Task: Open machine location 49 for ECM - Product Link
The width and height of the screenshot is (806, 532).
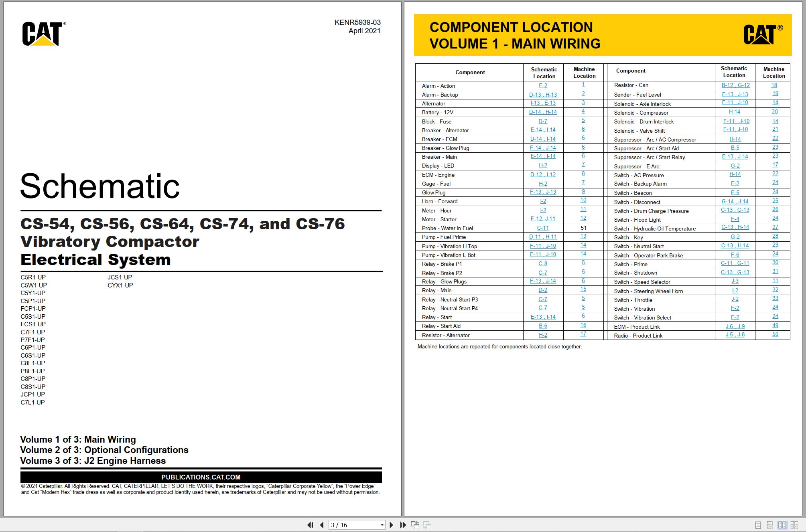Action: click(775, 326)
